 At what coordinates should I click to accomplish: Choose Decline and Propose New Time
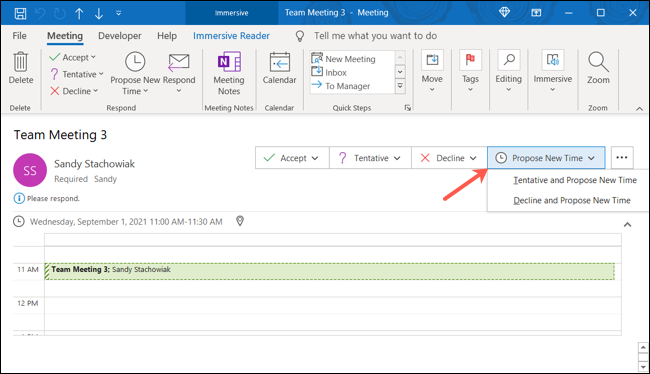point(572,201)
